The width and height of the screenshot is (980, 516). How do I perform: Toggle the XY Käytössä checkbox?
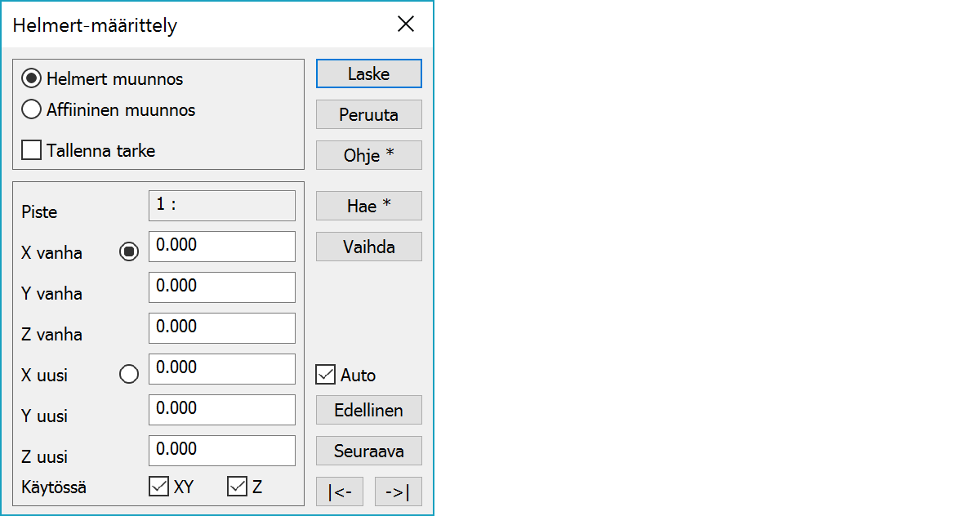tap(158, 487)
